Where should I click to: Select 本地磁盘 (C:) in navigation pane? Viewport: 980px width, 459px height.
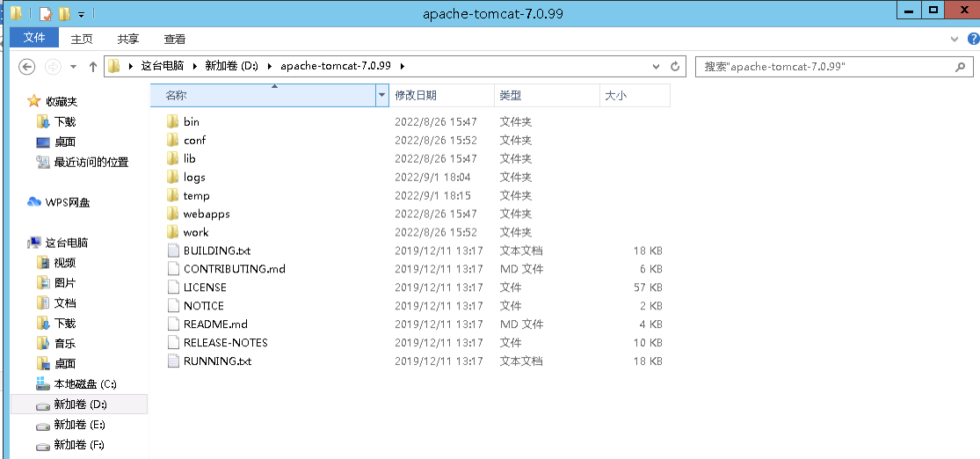tap(84, 384)
